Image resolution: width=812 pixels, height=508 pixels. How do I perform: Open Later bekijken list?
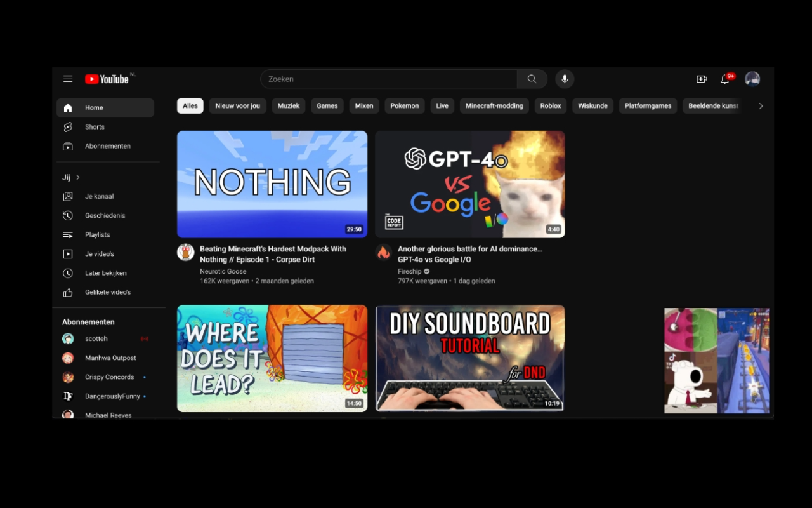click(105, 273)
